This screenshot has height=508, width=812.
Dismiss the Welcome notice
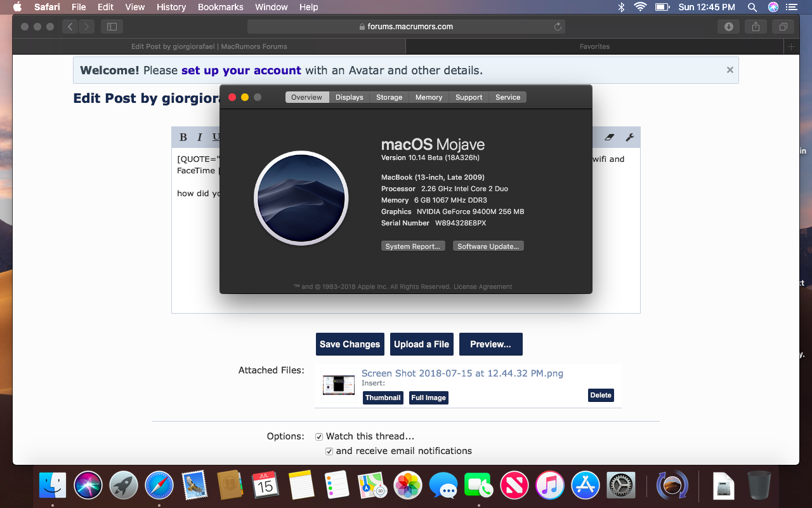(730, 70)
